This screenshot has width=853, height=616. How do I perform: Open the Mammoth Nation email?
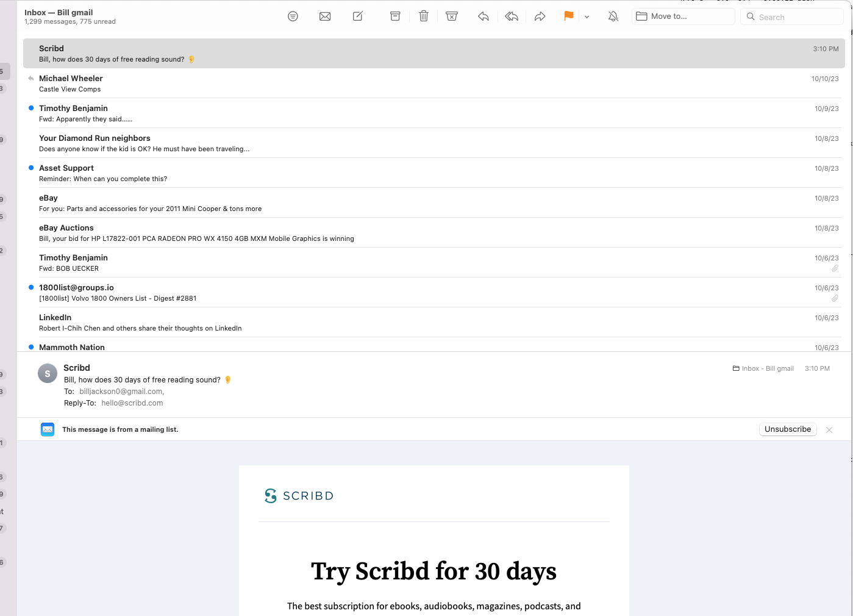tap(434, 345)
